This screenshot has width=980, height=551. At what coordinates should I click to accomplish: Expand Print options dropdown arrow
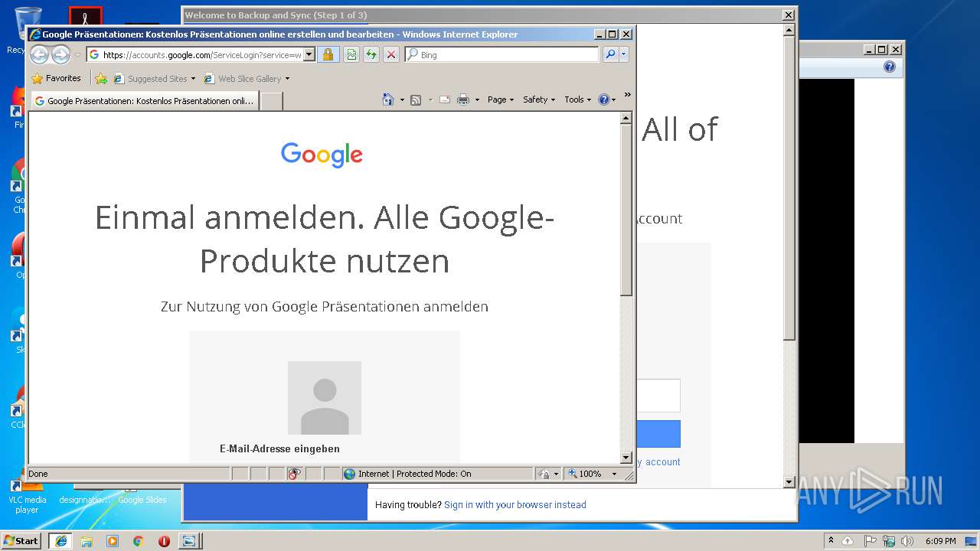tap(477, 99)
